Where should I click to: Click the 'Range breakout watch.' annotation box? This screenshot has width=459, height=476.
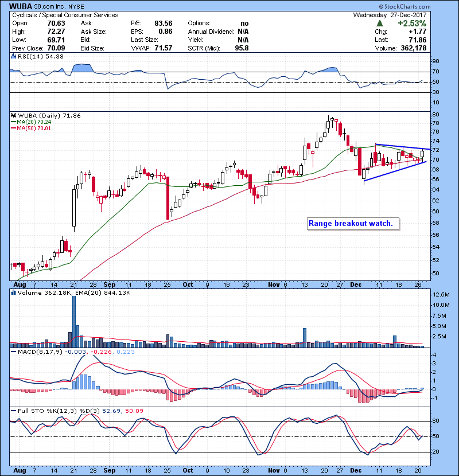click(x=353, y=224)
